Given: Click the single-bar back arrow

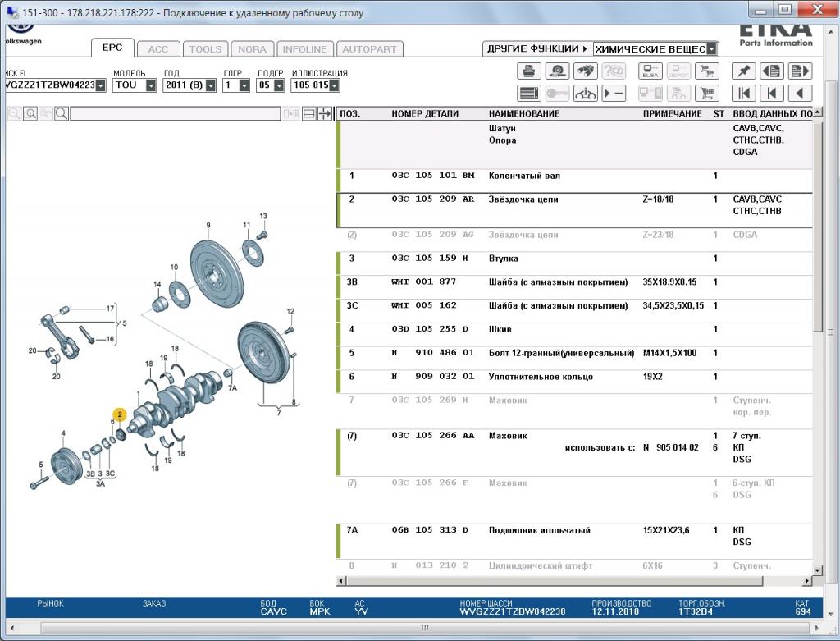Looking at the screenshot, I should click(x=772, y=94).
